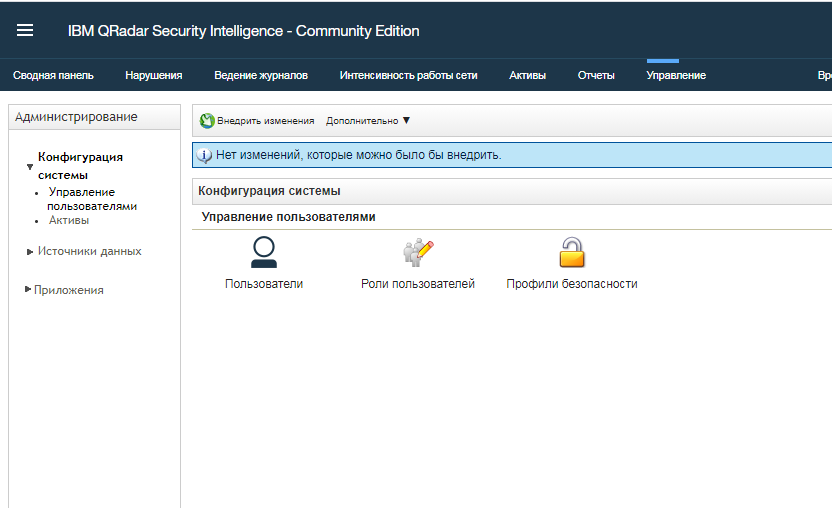Click the IBM QRadar Security Intelligence title

click(244, 31)
